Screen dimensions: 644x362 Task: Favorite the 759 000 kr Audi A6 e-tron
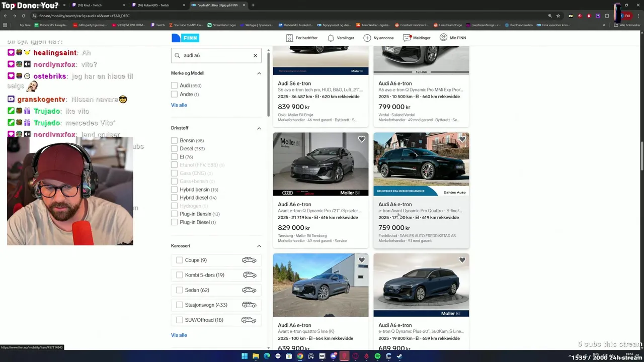click(x=462, y=139)
